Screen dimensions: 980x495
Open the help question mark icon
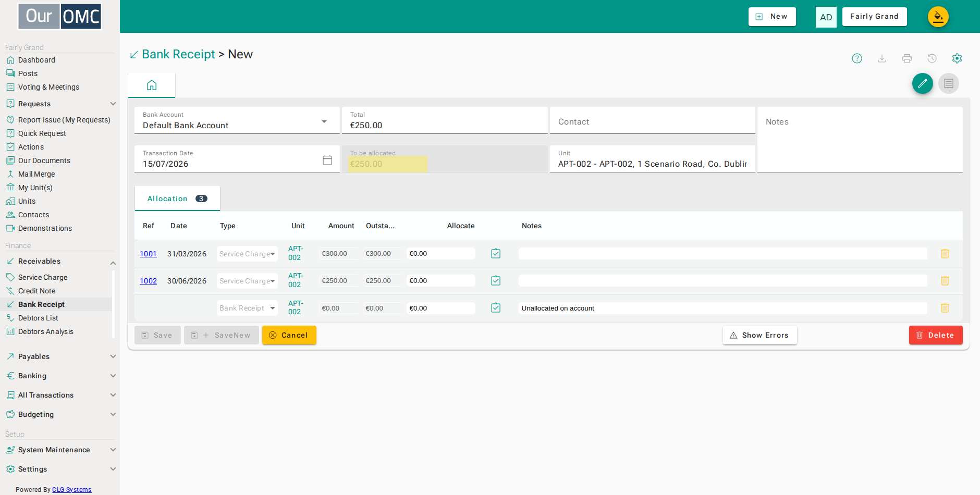coord(857,58)
